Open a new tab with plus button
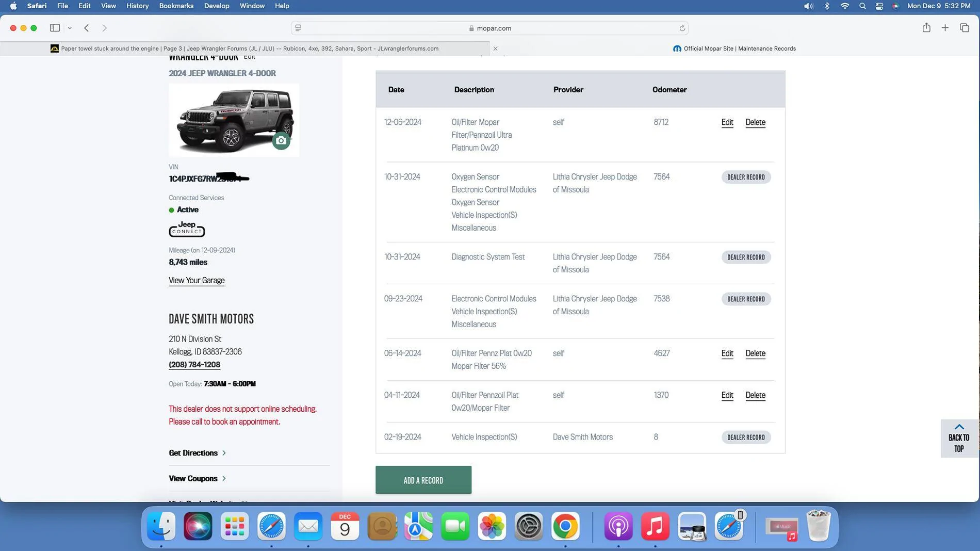980x551 pixels. tap(945, 28)
